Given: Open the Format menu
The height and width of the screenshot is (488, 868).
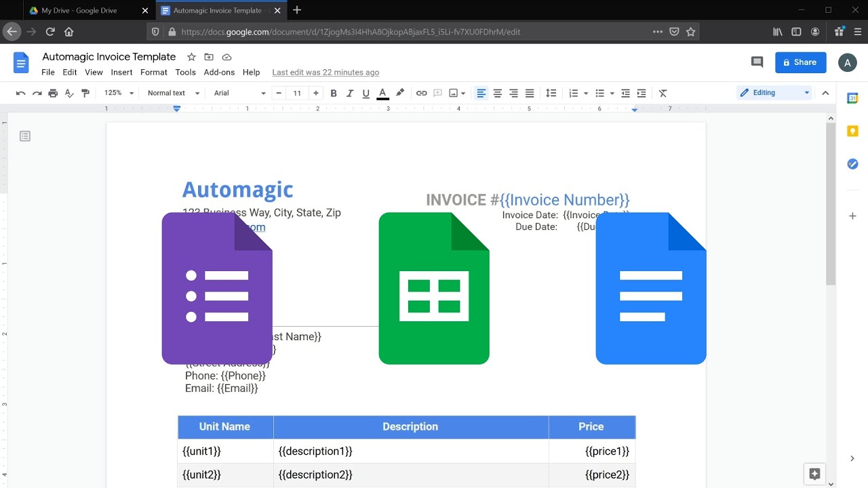Looking at the screenshot, I should 154,73.
